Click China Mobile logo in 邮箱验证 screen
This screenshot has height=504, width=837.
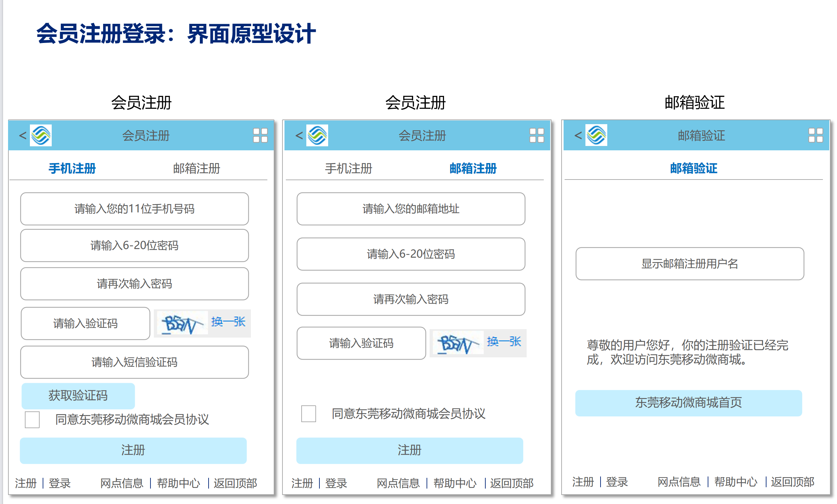(596, 136)
